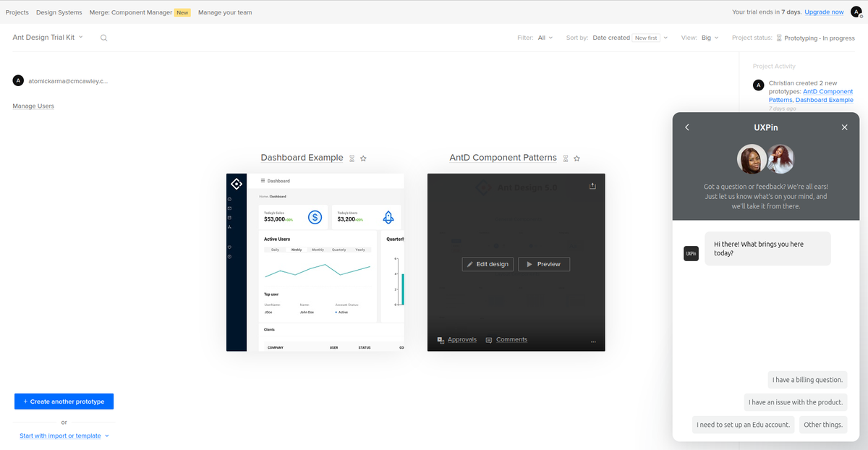
Task: Choose 'I need to set up an Edu account.'
Action: (x=743, y=425)
